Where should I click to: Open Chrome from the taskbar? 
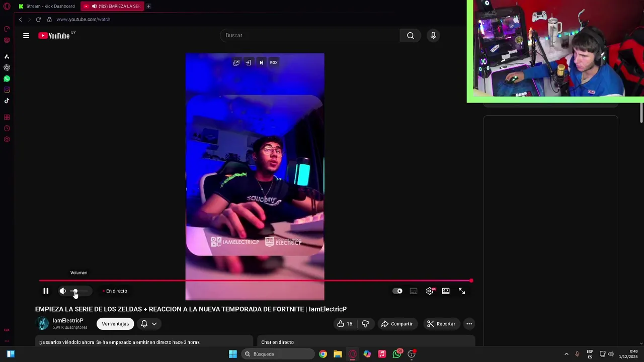pyautogui.click(x=323, y=354)
